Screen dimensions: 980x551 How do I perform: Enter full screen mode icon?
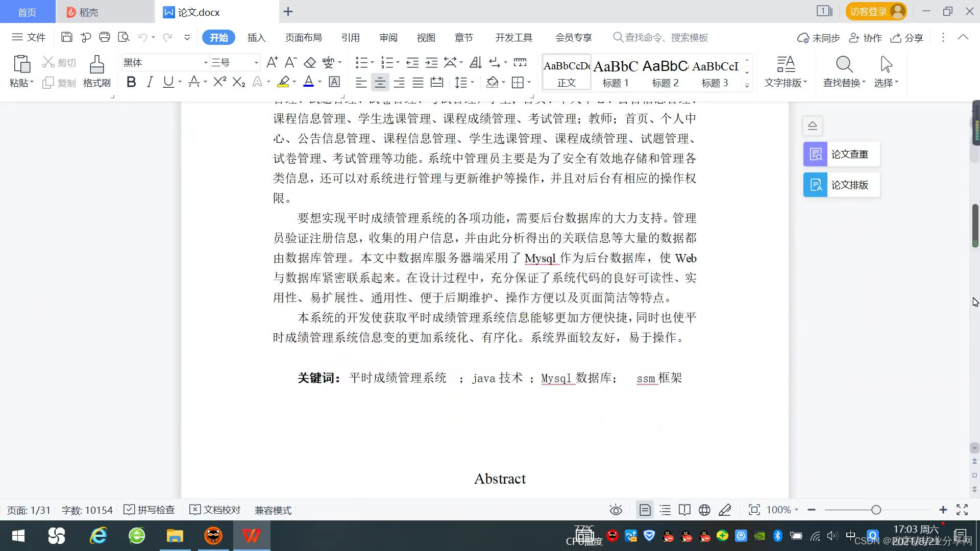pyautogui.click(x=962, y=510)
